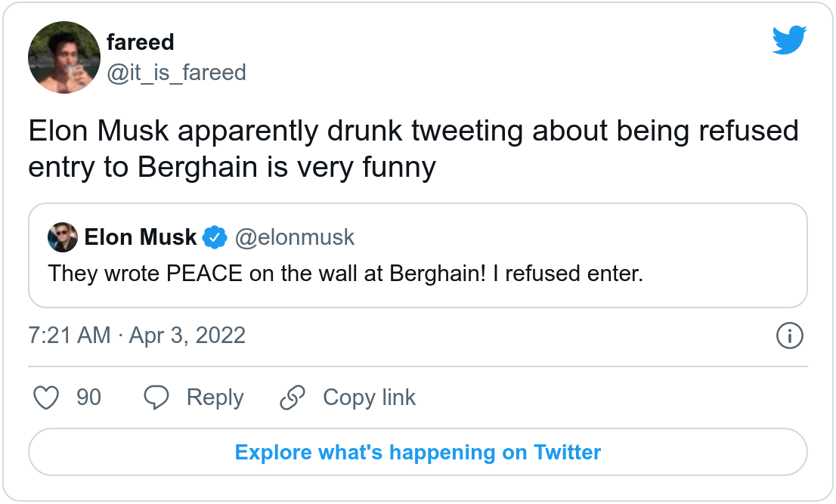Click Elon Musk's small avatar
Screen dimensions: 836x504
pyautogui.click(x=63, y=238)
